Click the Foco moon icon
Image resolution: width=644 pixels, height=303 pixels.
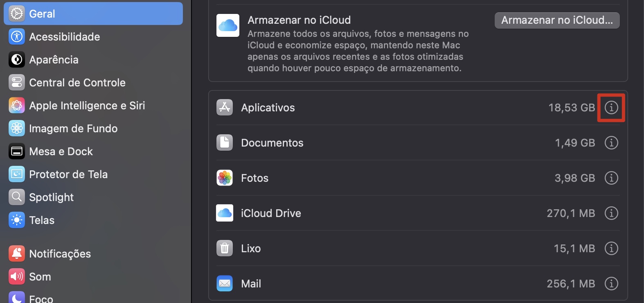(17, 298)
